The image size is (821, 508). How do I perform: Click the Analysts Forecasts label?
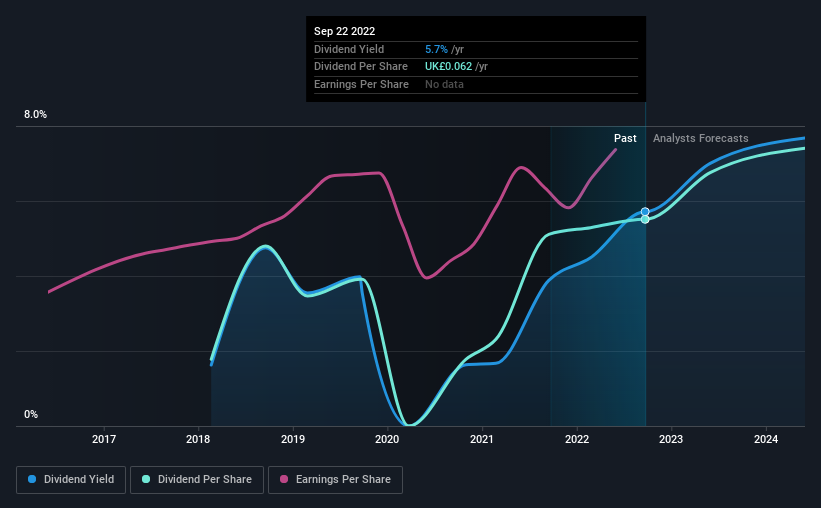(x=701, y=138)
